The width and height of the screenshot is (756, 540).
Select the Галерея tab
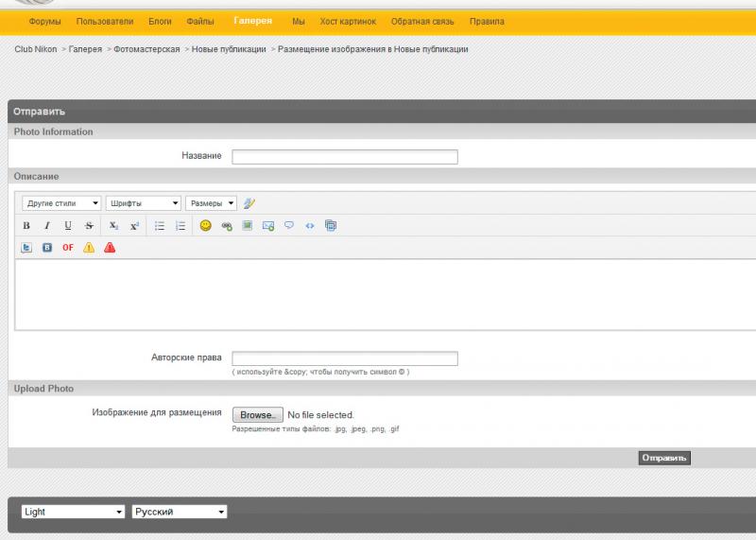pyautogui.click(x=253, y=21)
